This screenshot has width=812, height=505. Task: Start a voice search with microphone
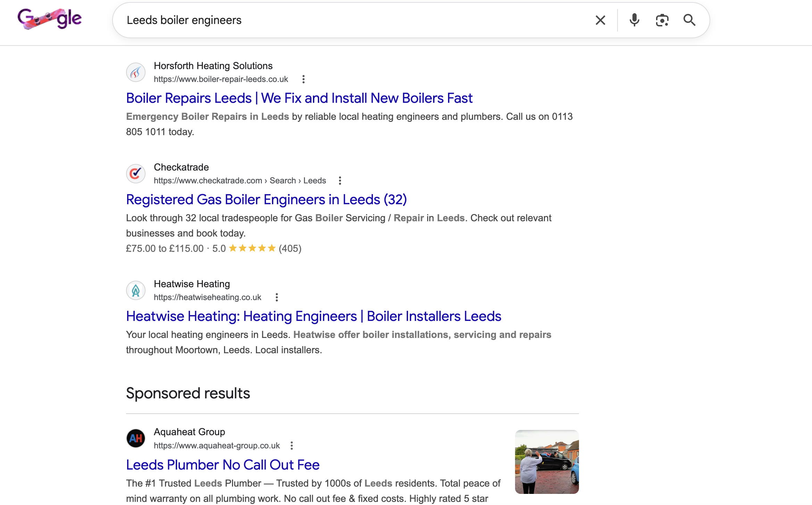[x=634, y=20]
